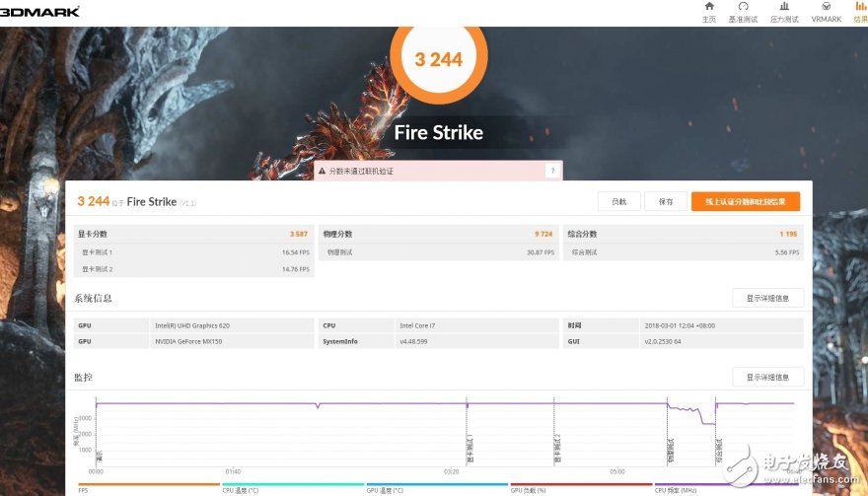
Task: Click the 负载 (Load) button
Action: point(618,201)
